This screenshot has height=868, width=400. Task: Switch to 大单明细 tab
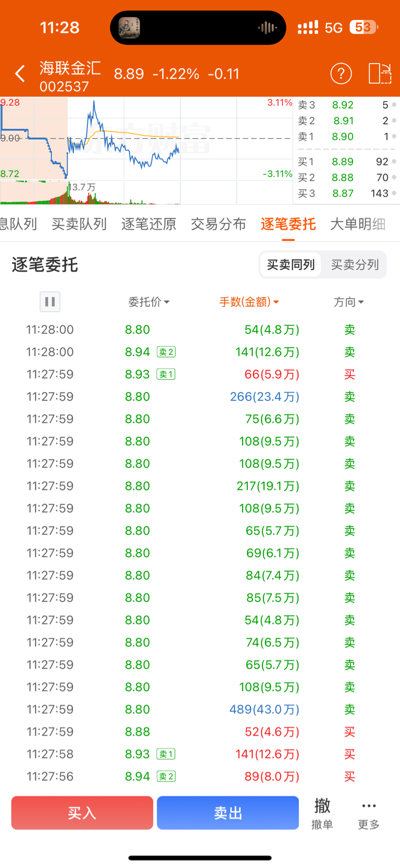click(x=358, y=224)
